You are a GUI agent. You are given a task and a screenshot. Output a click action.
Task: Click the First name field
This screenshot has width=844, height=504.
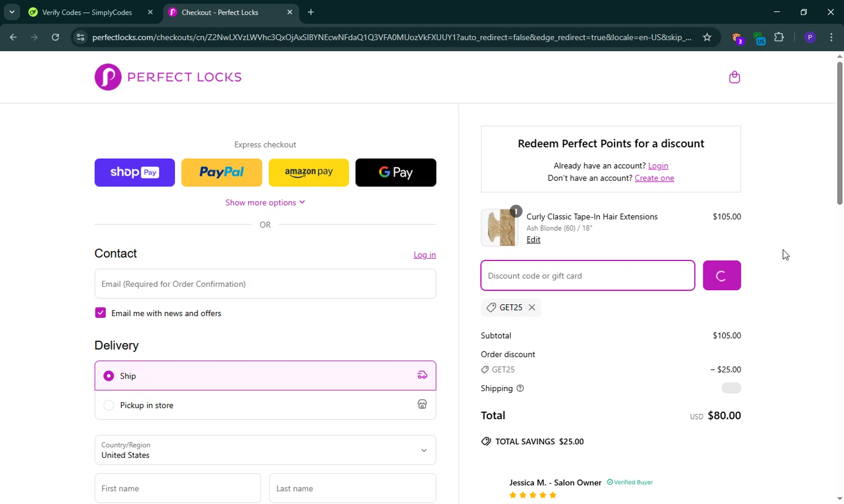click(177, 488)
